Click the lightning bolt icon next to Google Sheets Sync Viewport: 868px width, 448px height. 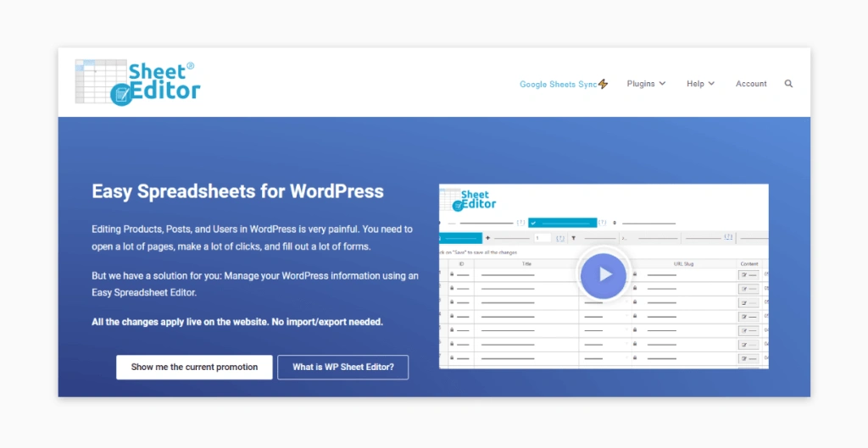tap(603, 84)
